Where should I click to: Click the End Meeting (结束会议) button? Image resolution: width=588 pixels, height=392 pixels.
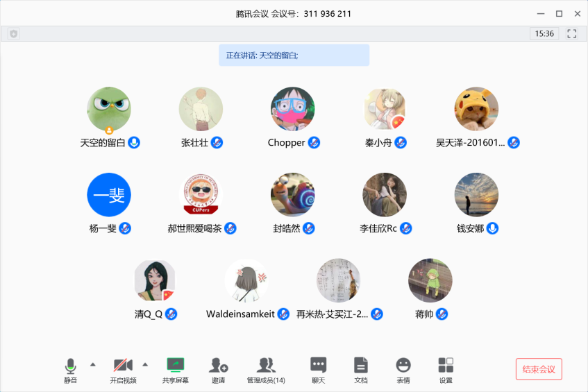pyautogui.click(x=539, y=369)
